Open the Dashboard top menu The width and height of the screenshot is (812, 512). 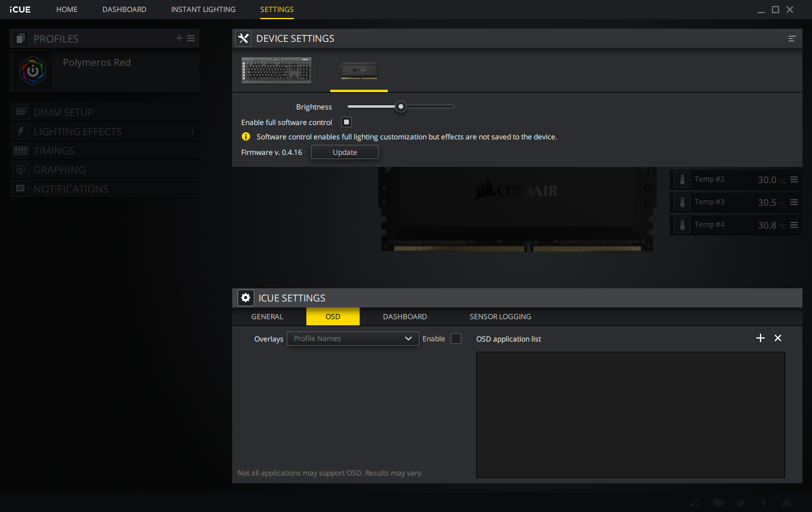pos(124,10)
